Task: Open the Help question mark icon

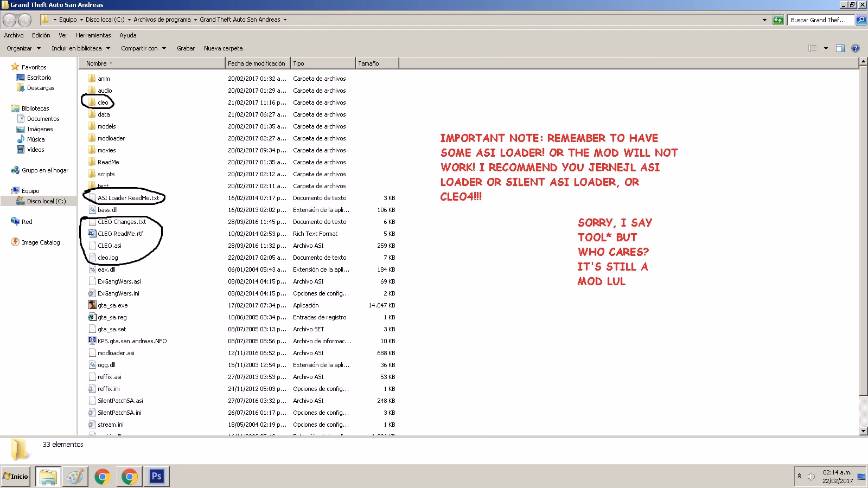Action: pos(856,48)
